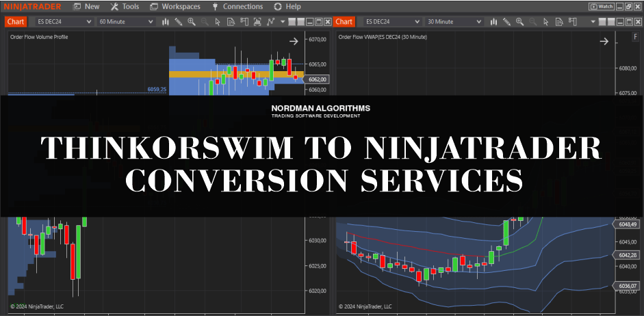Click return arrow in 30 Minute chart
Screen dimensions: 644x316
604,41
